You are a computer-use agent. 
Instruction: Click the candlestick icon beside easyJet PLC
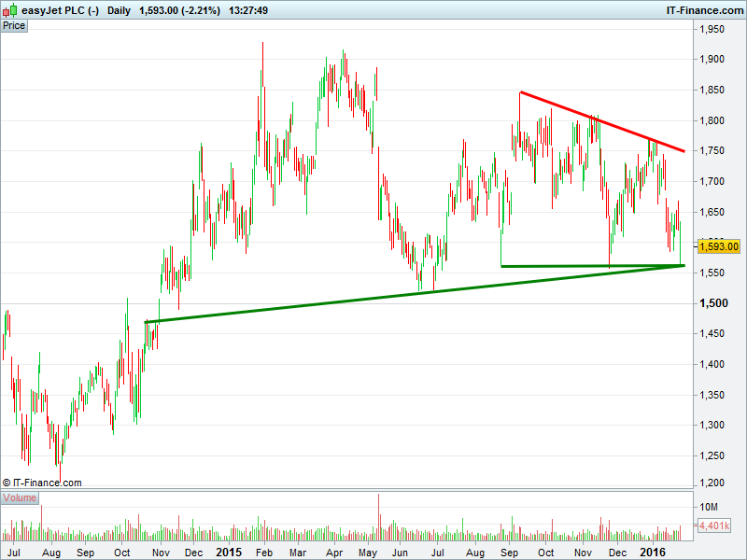click(x=8, y=9)
